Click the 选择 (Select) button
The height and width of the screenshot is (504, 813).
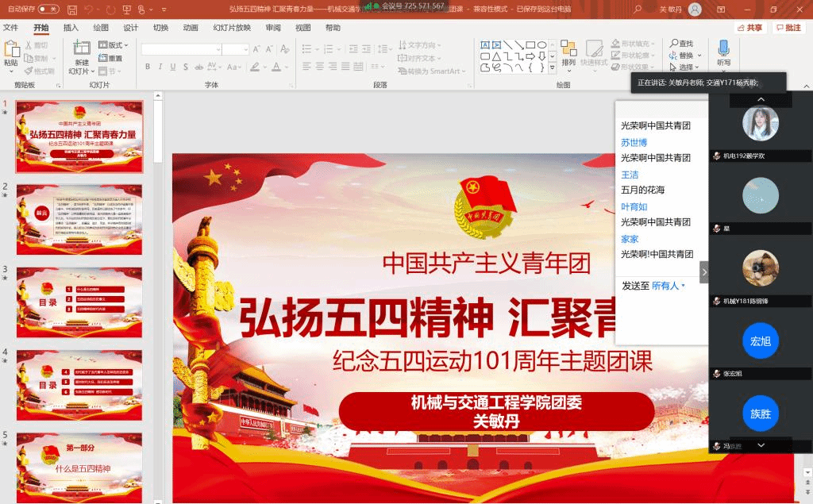684,67
